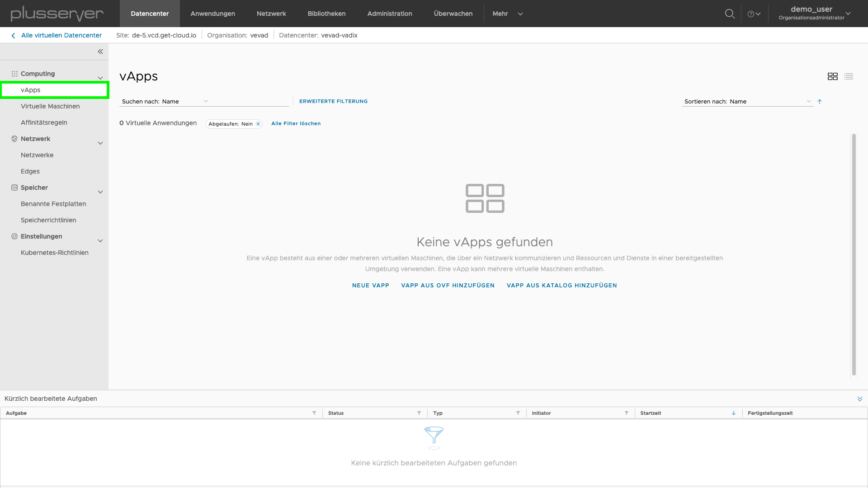Open the help question mark menu

[754, 14]
